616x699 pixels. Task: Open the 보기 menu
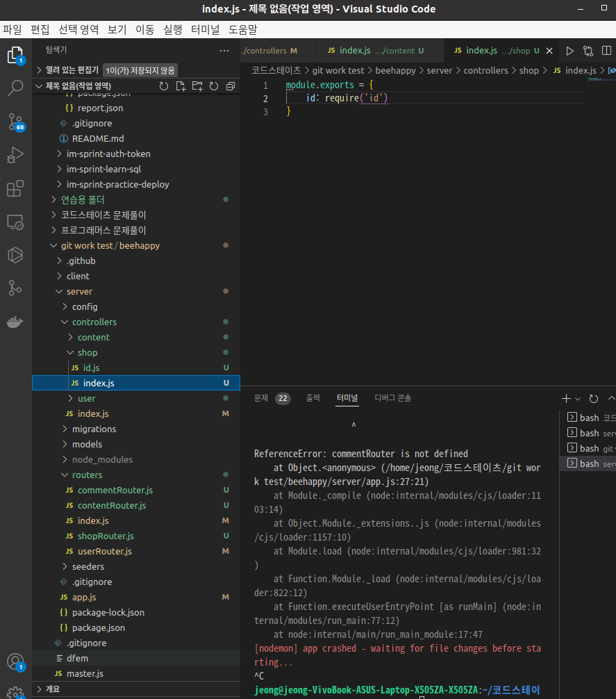[x=117, y=29]
